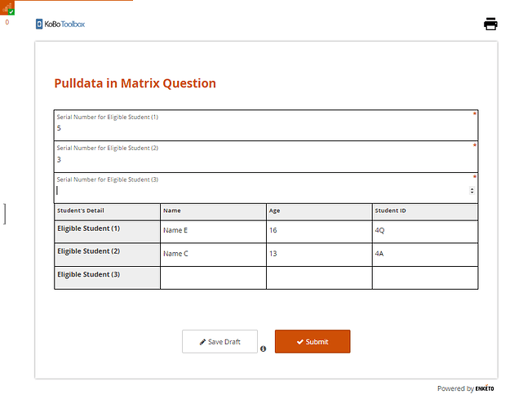Click the orange status badge in top-left corner
532x408 pixels.
[x=7, y=8]
